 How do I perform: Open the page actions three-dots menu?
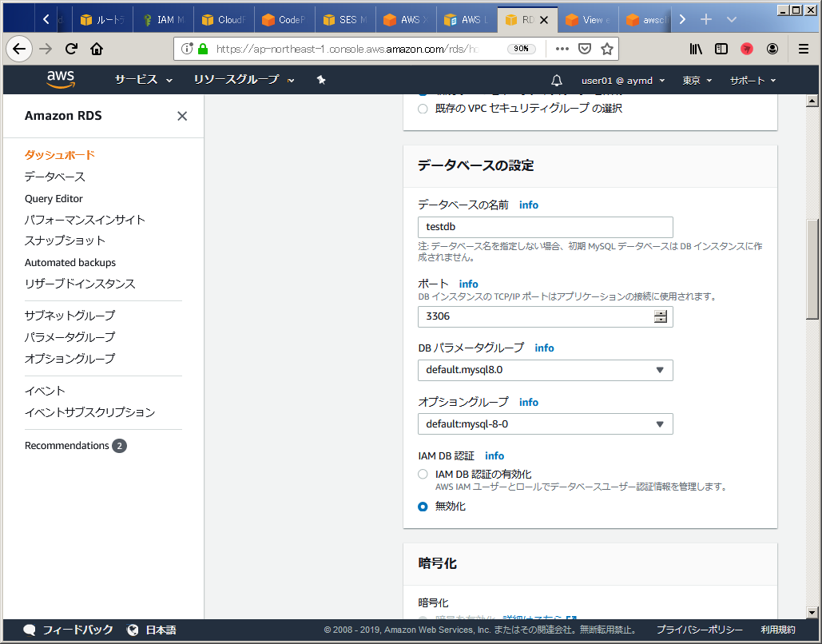click(x=562, y=49)
